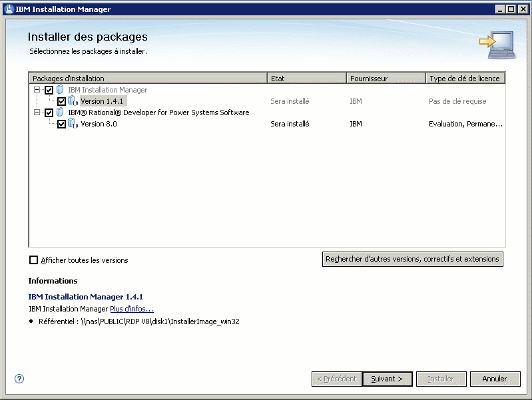The image size is (532, 400).
Task: Click the Version 8.0 package version icon
Action: click(73, 124)
